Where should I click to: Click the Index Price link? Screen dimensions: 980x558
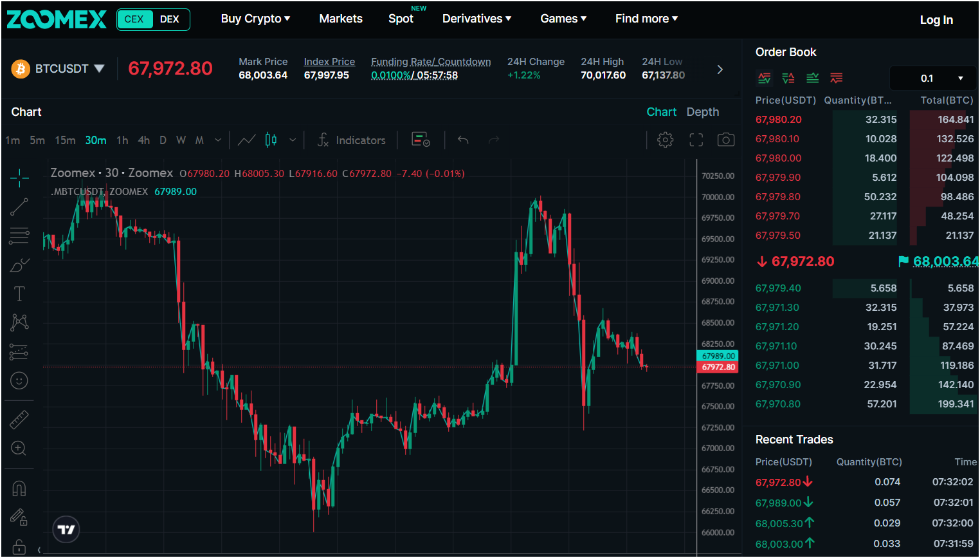click(329, 62)
